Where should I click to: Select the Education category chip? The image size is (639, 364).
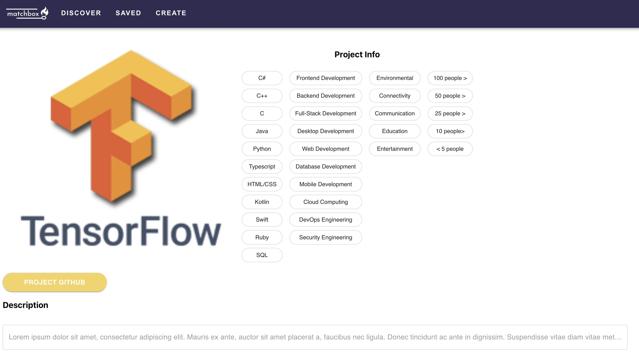395,131
